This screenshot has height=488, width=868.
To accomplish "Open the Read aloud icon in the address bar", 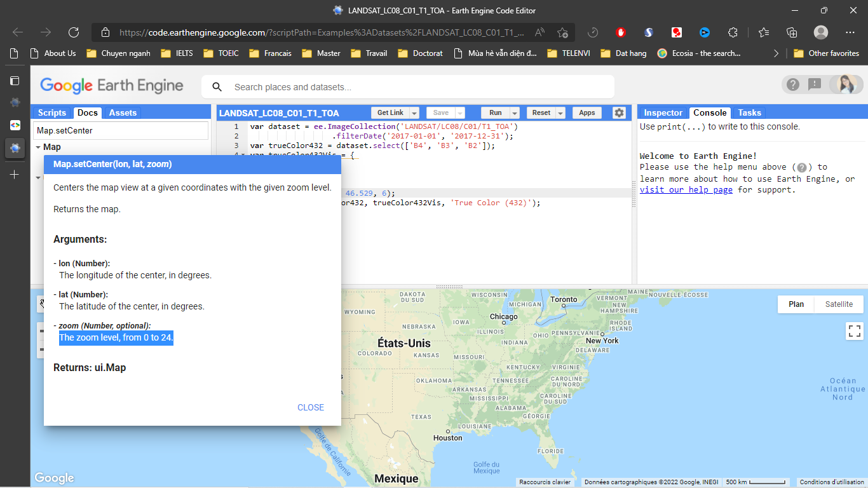I will tap(539, 32).
